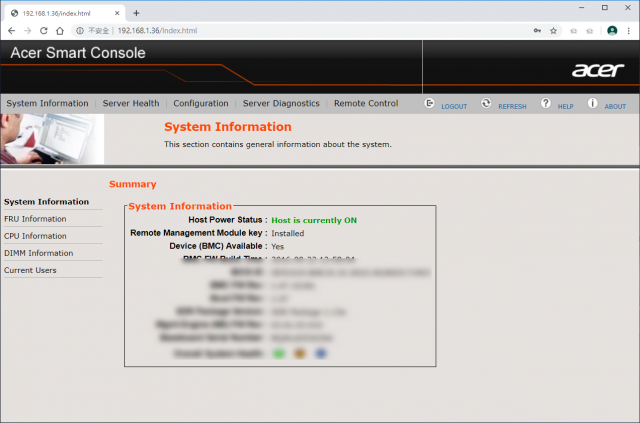This screenshot has height=423, width=640.
Task: Click the browser forward arrow
Action: (27, 31)
